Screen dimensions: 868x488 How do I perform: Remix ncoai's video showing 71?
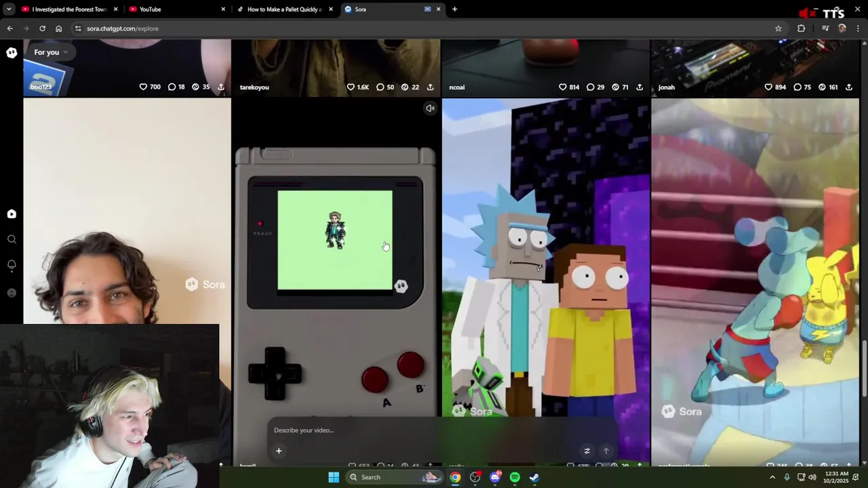(620, 87)
